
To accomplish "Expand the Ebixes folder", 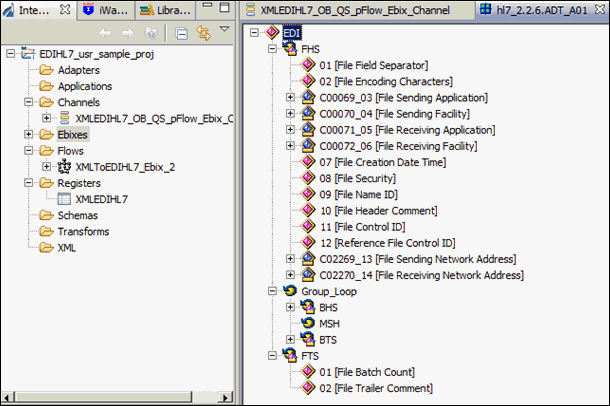I will point(28,134).
